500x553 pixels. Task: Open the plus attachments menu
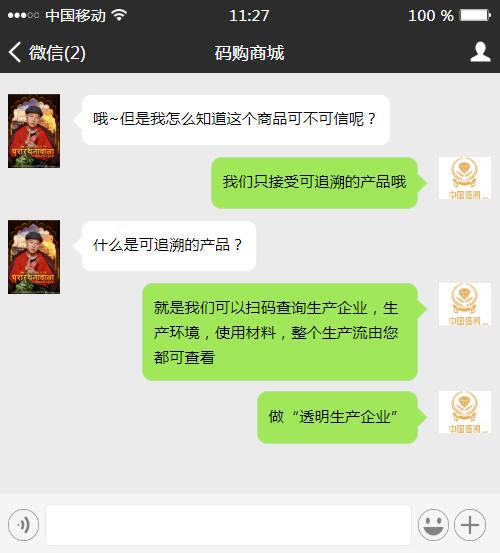click(x=470, y=525)
